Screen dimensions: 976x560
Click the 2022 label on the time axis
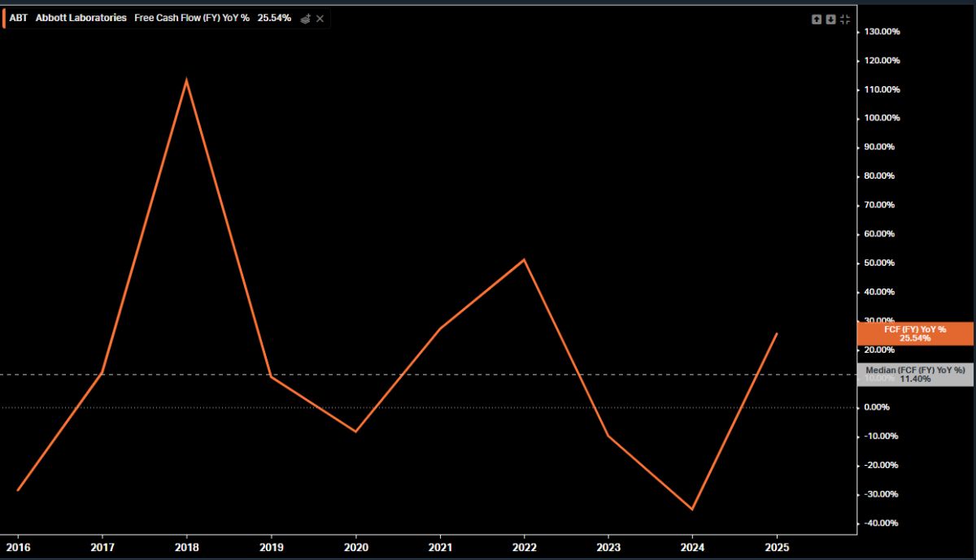(x=524, y=547)
